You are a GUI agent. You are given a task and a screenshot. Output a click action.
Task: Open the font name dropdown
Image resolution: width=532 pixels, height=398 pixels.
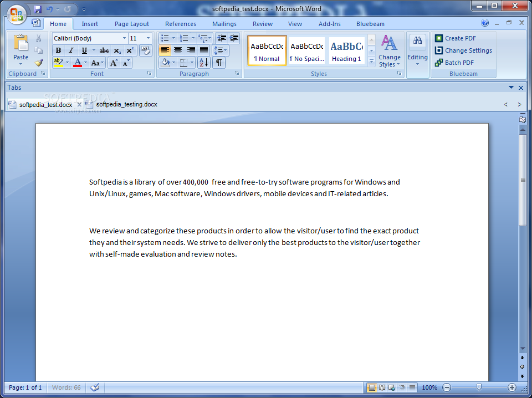124,38
